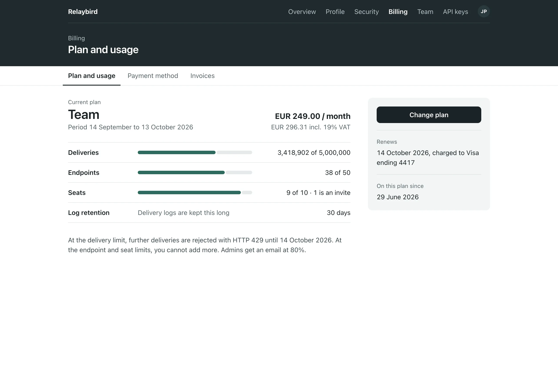Click the "29 June 2026" plan start date
Viewport: 558px width, 392px height.
click(x=398, y=197)
